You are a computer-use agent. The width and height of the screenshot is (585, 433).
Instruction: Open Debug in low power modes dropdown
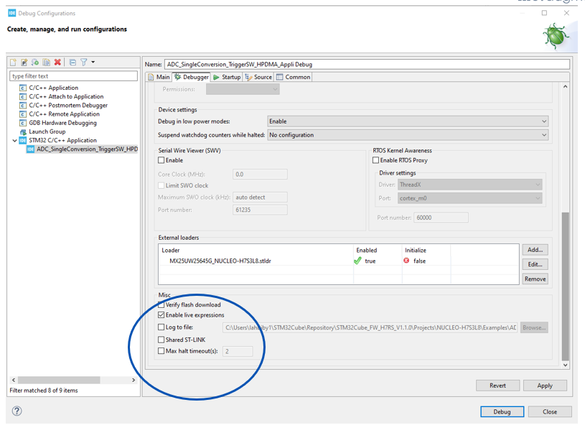click(x=408, y=121)
